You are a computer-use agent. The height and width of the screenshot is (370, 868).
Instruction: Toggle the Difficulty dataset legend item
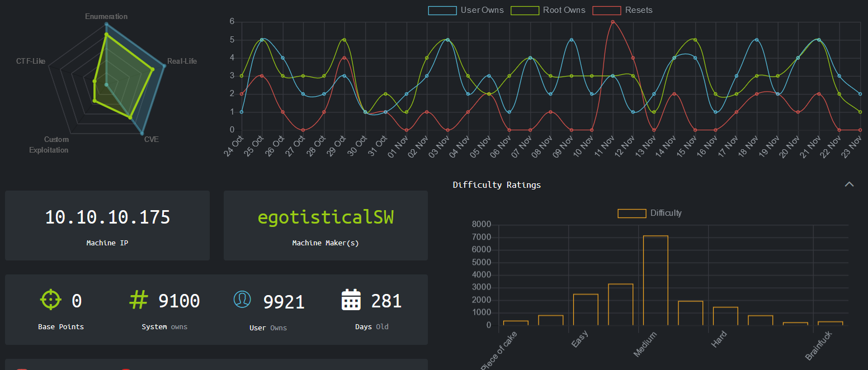click(x=650, y=213)
